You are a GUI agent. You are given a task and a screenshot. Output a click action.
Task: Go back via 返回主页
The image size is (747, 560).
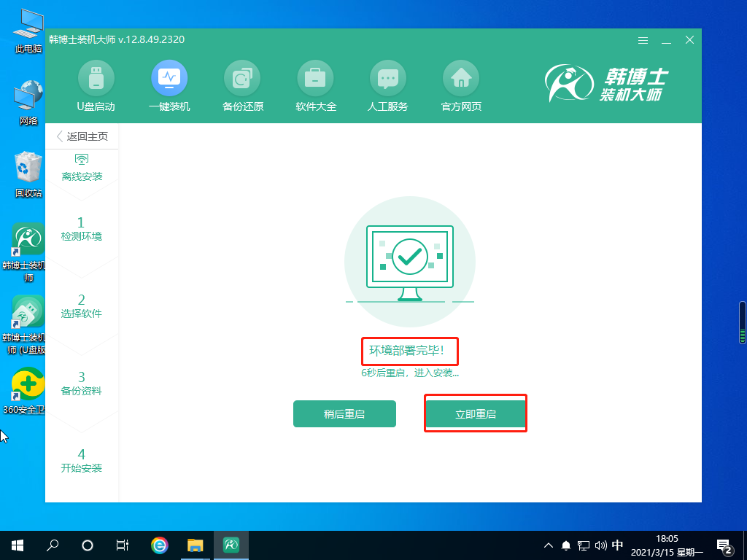(x=82, y=136)
